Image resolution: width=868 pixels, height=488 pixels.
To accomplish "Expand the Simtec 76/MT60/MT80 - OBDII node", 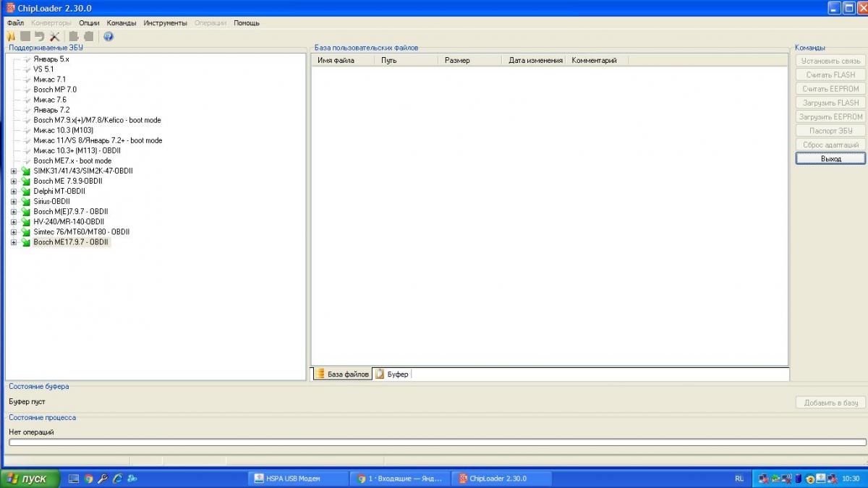I will 14,232.
